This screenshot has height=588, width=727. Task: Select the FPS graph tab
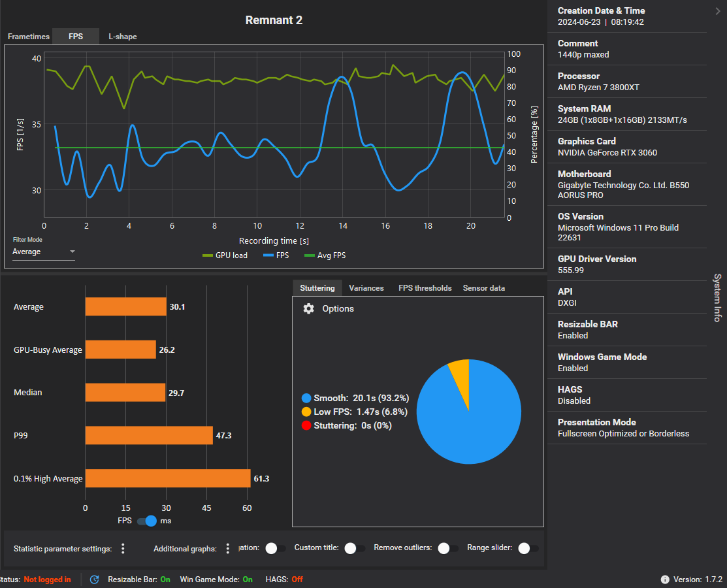[x=76, y=37]
